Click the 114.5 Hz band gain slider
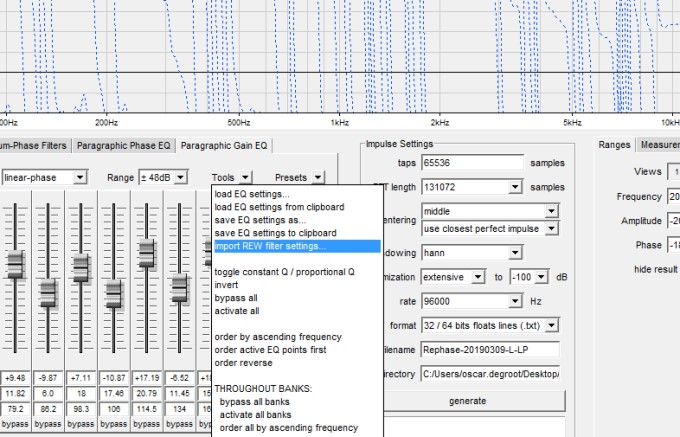This screenshot has height=437, width=680. click(146, 252)
